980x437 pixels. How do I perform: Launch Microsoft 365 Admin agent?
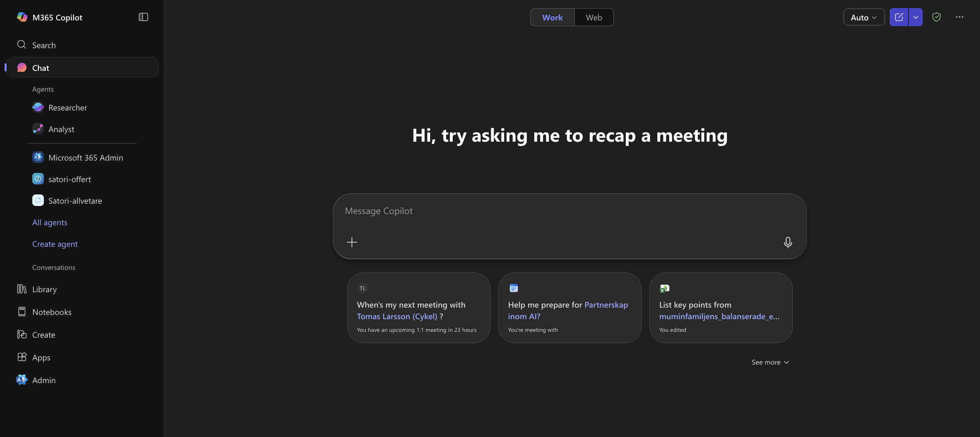click(78, 157)
